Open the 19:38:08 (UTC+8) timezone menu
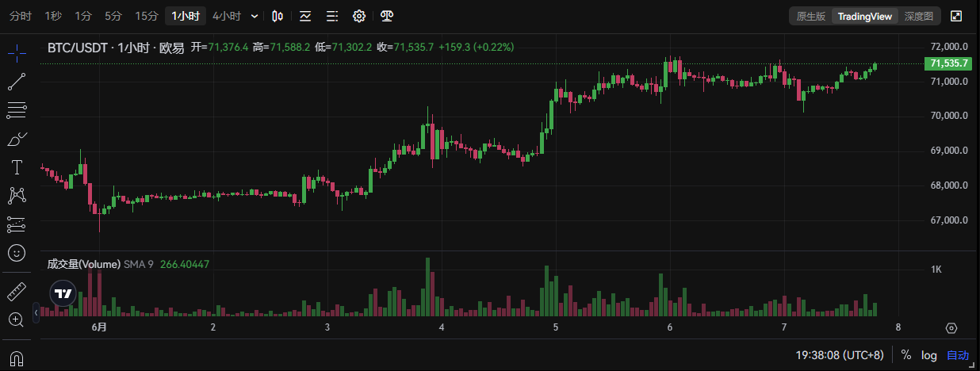 (x=840, y=355)
